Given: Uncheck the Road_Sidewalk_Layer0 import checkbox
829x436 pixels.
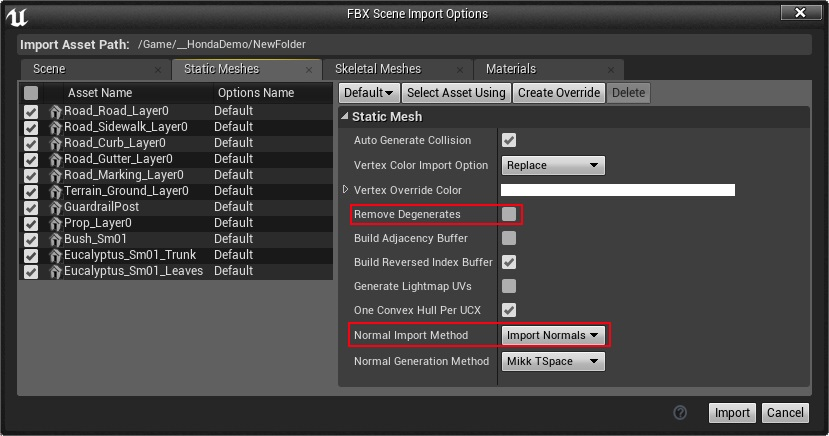Looking at the screenshot, I should click(x=31, y=127).
